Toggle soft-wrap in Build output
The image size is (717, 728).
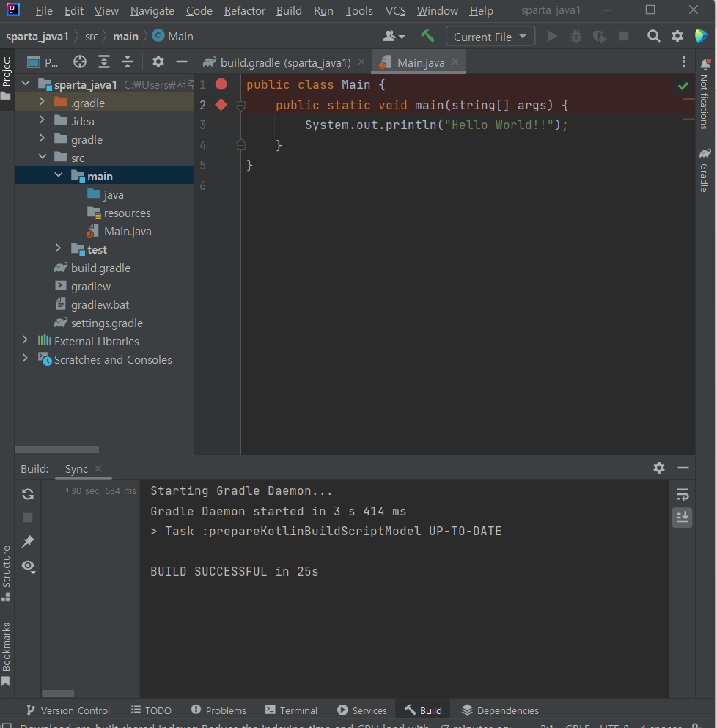682,494
